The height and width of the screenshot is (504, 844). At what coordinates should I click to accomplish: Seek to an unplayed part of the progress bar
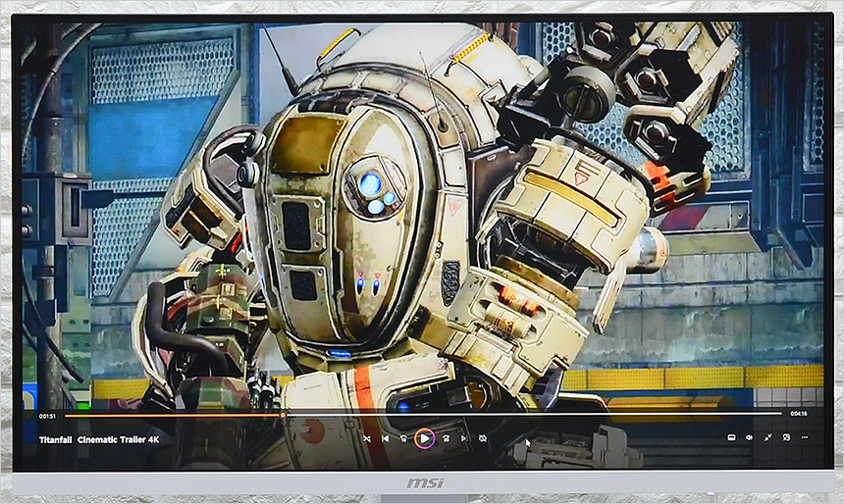533,414
